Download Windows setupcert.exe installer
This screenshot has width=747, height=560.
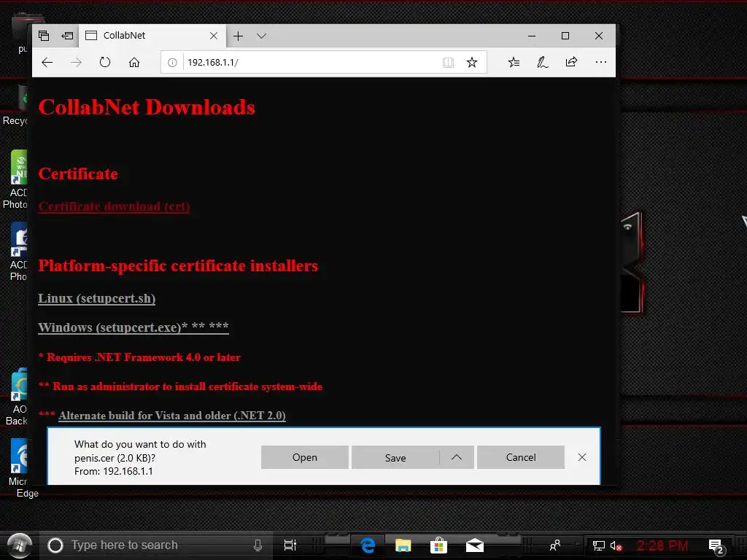point(133,327)
